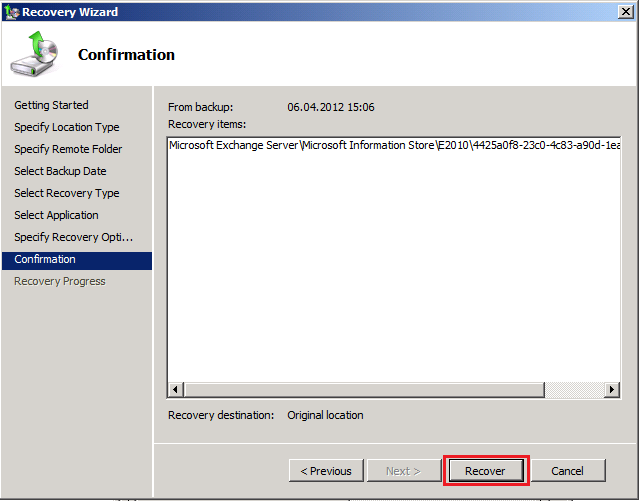Select the Specify Location Type step
This screenshot has width=639, height=501.
tap(66, 127)
